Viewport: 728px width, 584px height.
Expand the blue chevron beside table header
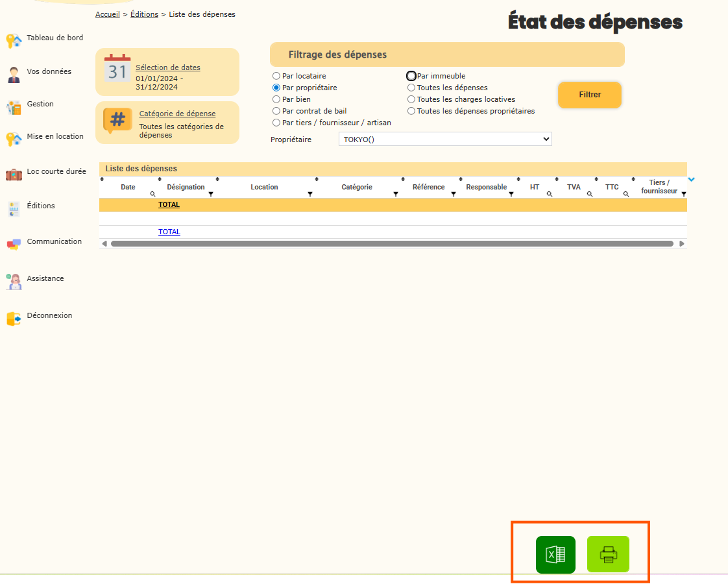pyautogui.click(x=692, y=179)
